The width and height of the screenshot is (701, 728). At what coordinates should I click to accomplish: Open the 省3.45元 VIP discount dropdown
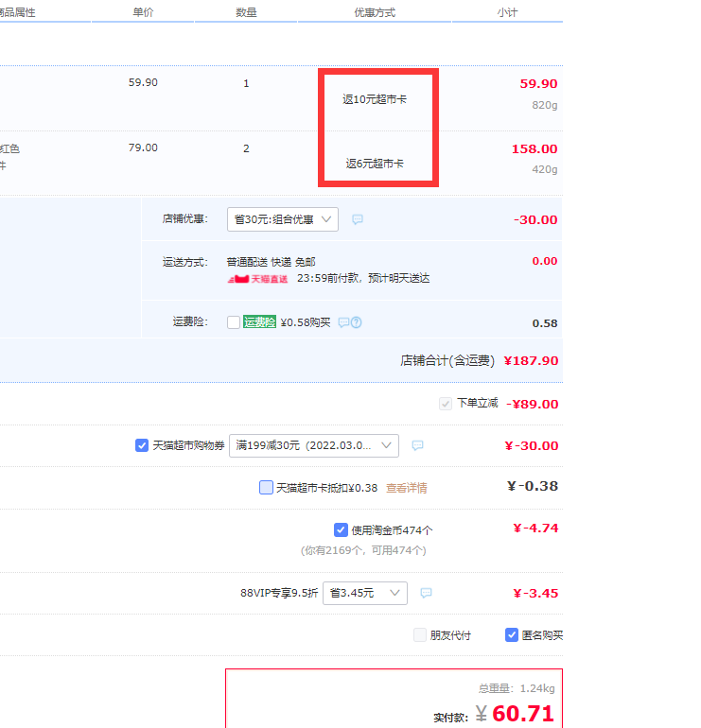point(365,593)
